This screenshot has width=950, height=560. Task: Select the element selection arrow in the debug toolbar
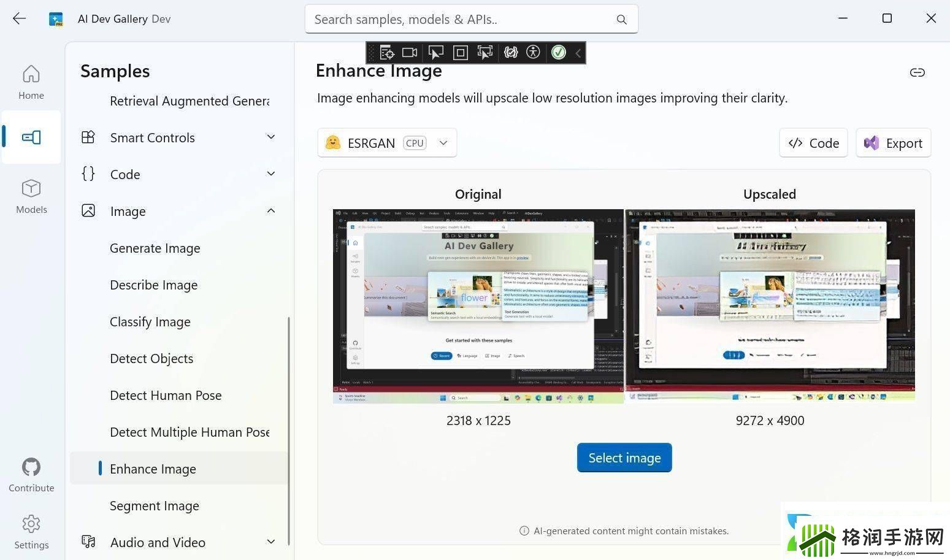click(435, 52)
